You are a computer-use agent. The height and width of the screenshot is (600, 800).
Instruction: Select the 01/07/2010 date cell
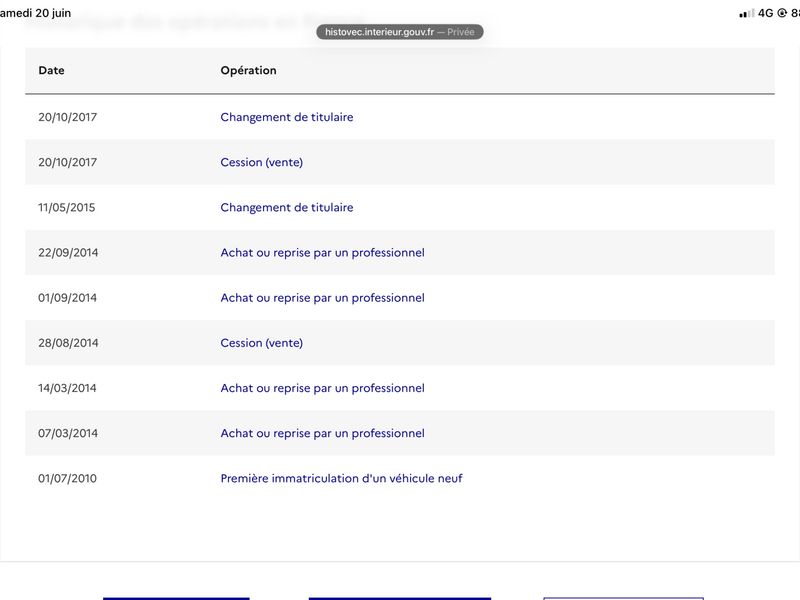point(67,478)
